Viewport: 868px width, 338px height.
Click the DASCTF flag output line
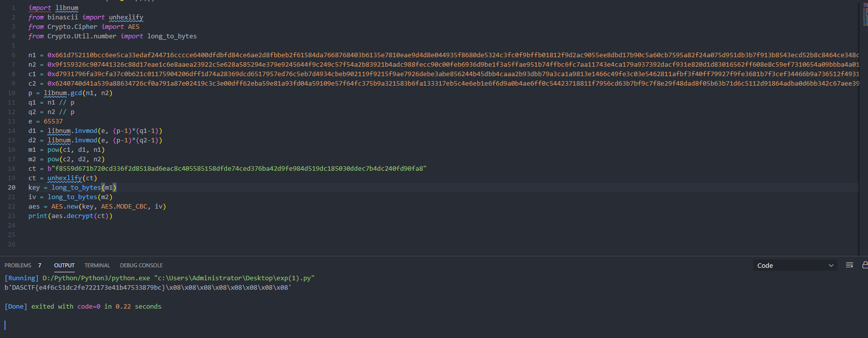point(148,288)
